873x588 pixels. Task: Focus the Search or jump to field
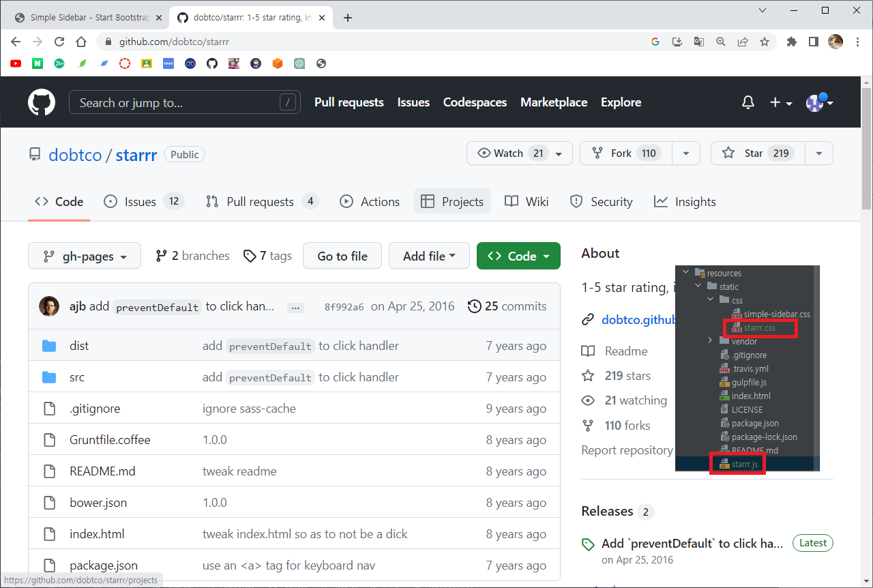(x=185, y=102)
